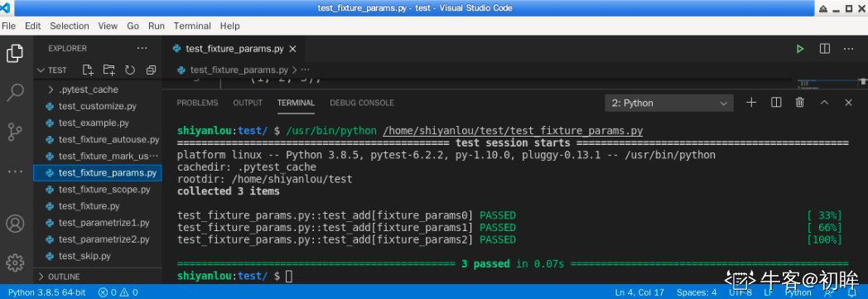Screen dimensions: 868x299
Task: Split the editor right
Action: (x=824, y=49)
